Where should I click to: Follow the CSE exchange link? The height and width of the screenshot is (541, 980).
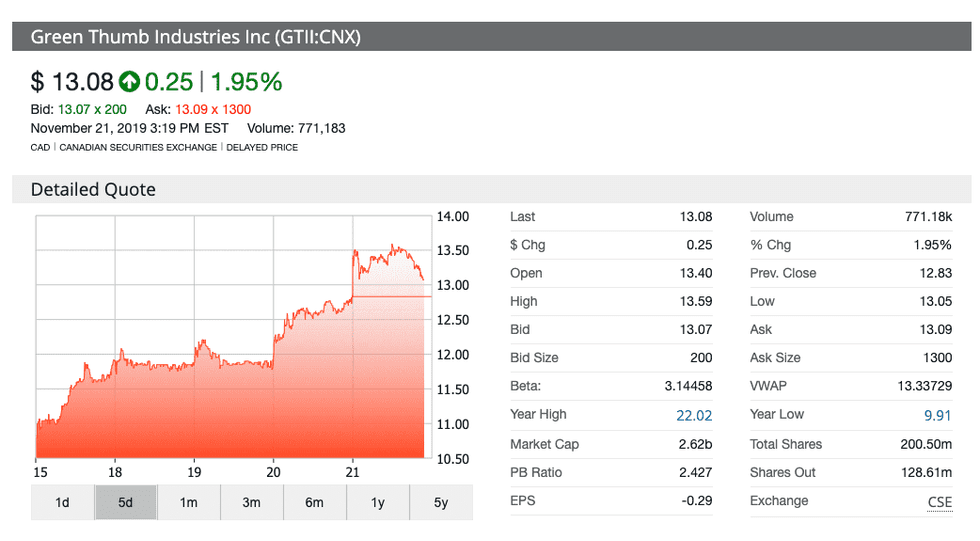click(x=939, y=501)
